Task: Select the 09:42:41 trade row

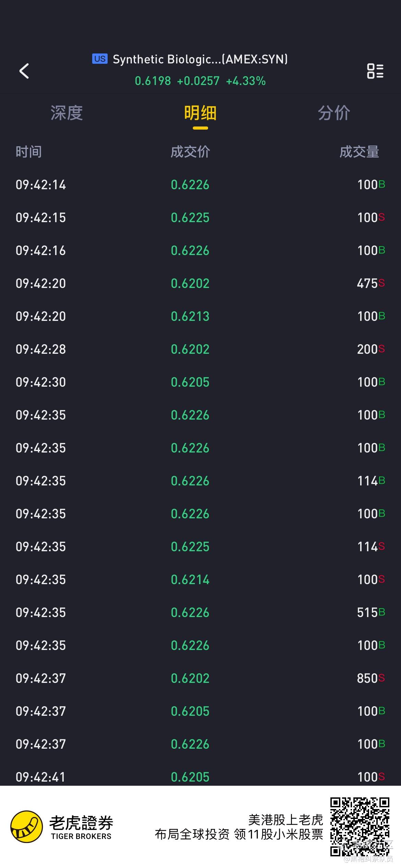Action: (200, 777)
